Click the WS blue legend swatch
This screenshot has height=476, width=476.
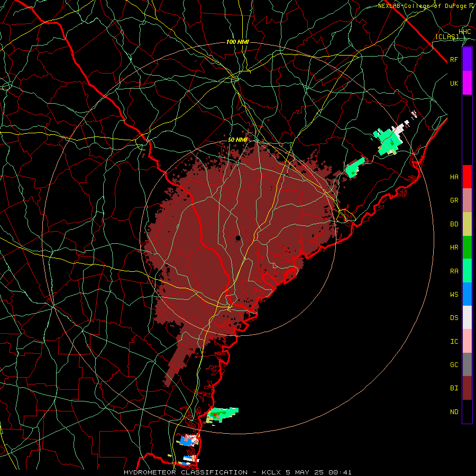coord(467,294)
